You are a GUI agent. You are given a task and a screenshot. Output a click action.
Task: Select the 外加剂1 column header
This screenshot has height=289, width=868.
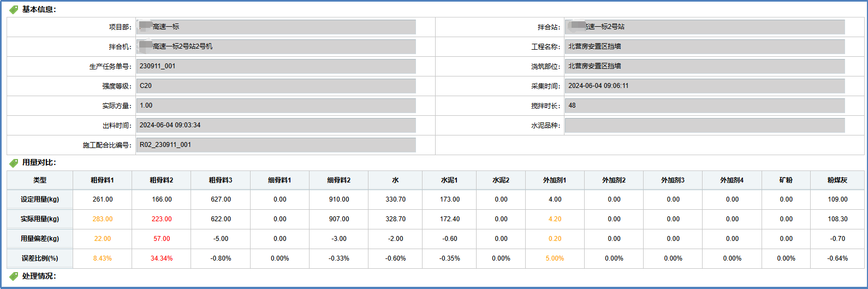[x=555, y=180]
